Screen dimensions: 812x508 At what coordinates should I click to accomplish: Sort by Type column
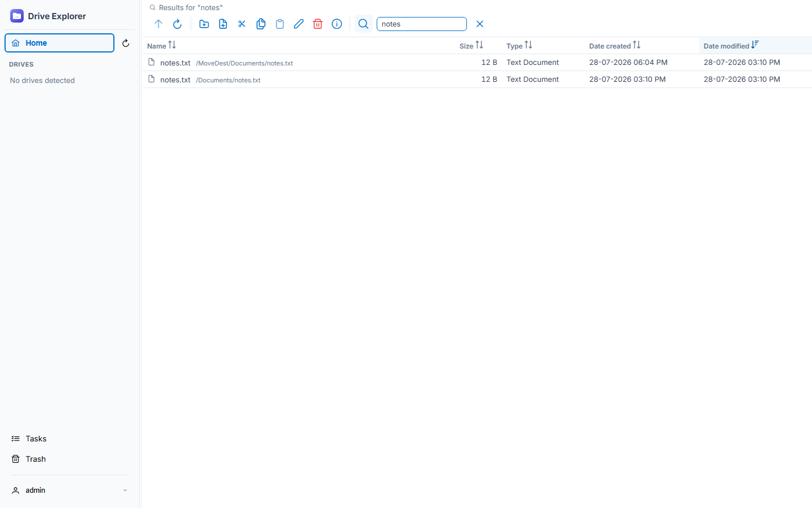tap(519, 46)
